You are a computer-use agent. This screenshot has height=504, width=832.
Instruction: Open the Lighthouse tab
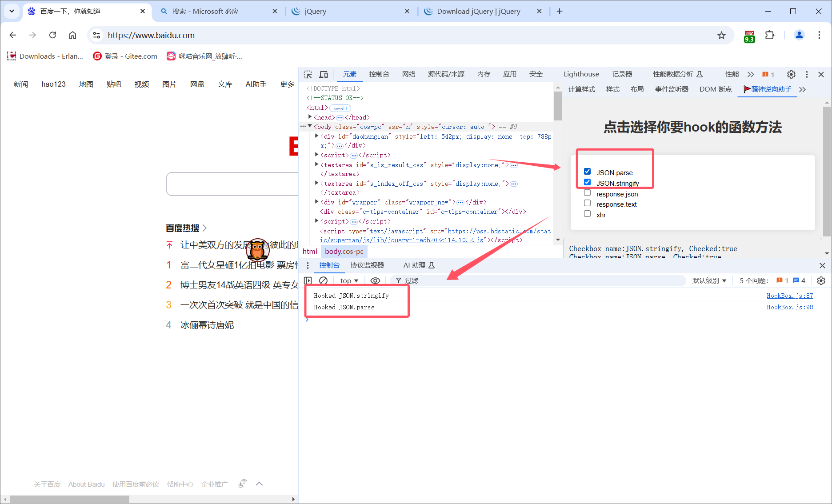(581, 74)
